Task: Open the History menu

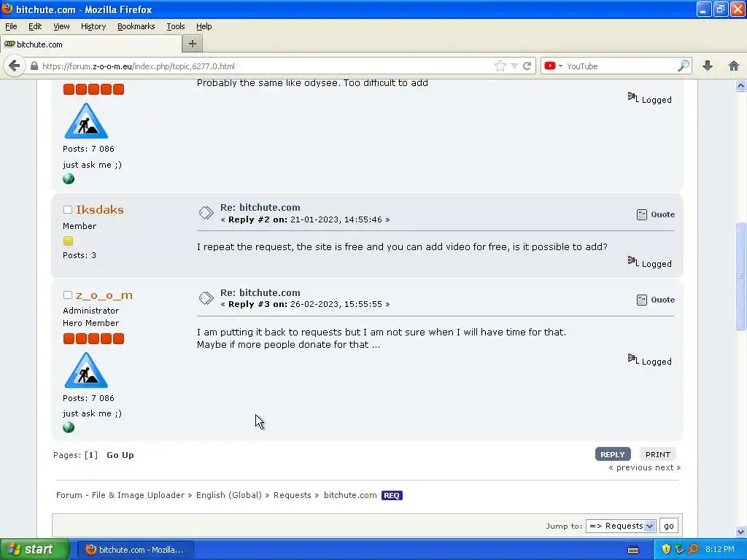Action: [x=93, y=26]
